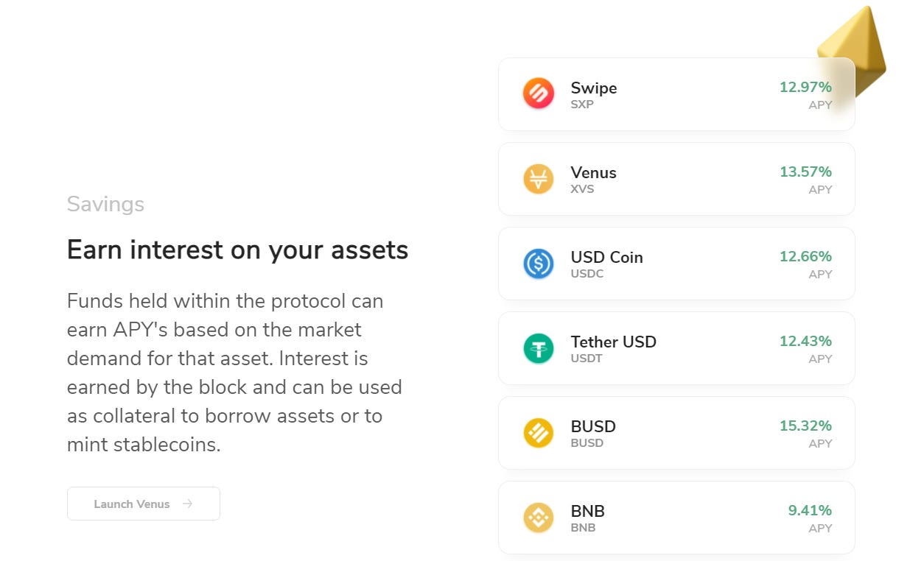Click the 15.32% APY value for BUSD

(805, 426)
